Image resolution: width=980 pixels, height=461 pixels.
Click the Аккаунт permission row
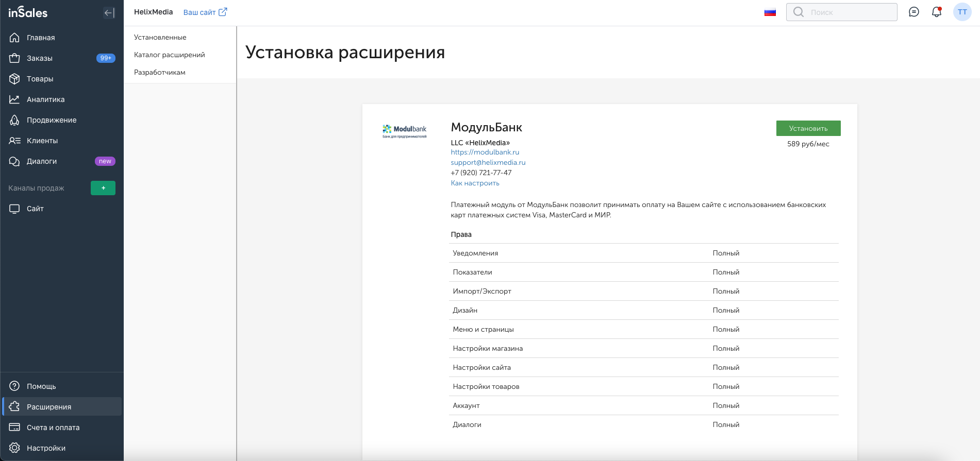644,405
